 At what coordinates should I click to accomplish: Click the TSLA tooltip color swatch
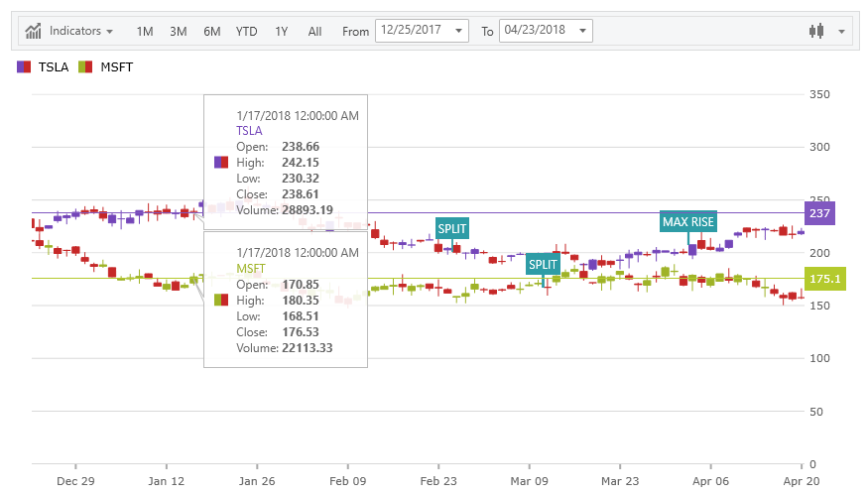point(221,163)
